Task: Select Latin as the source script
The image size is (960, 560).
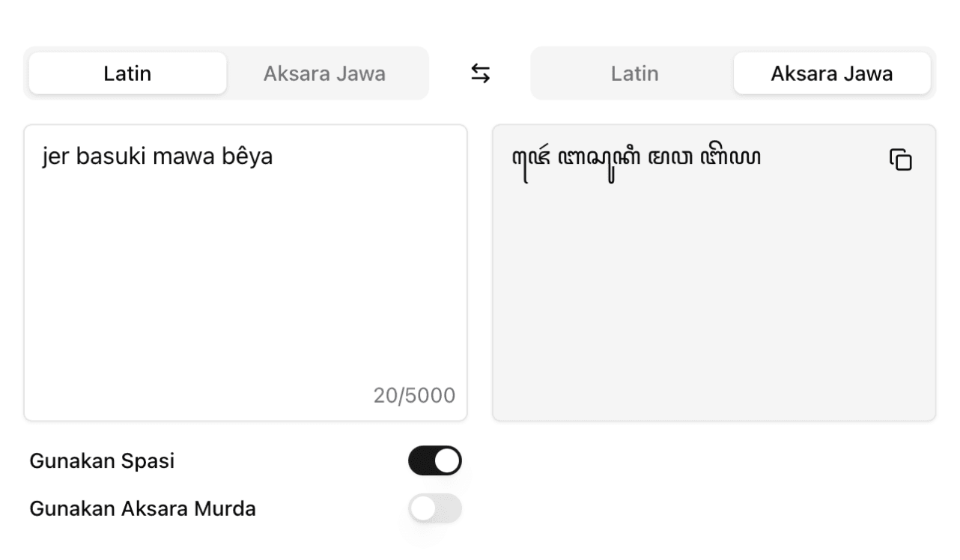Action: [127, 73]
